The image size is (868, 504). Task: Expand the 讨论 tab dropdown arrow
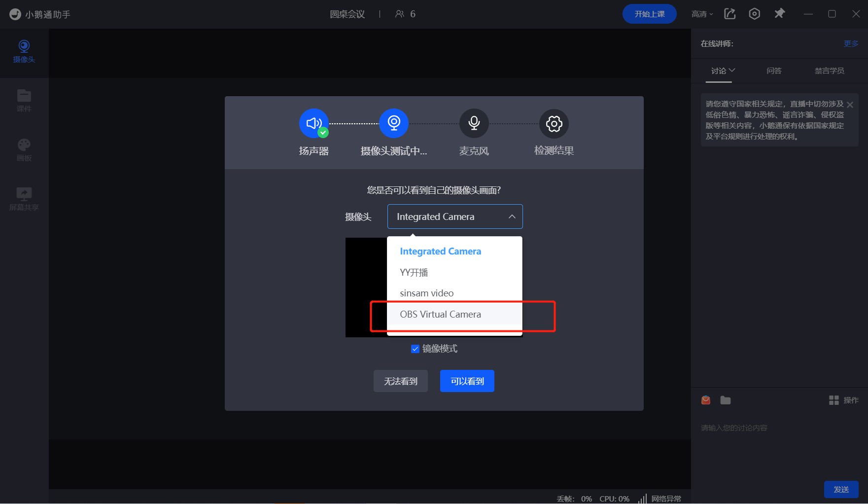[732, 71]
